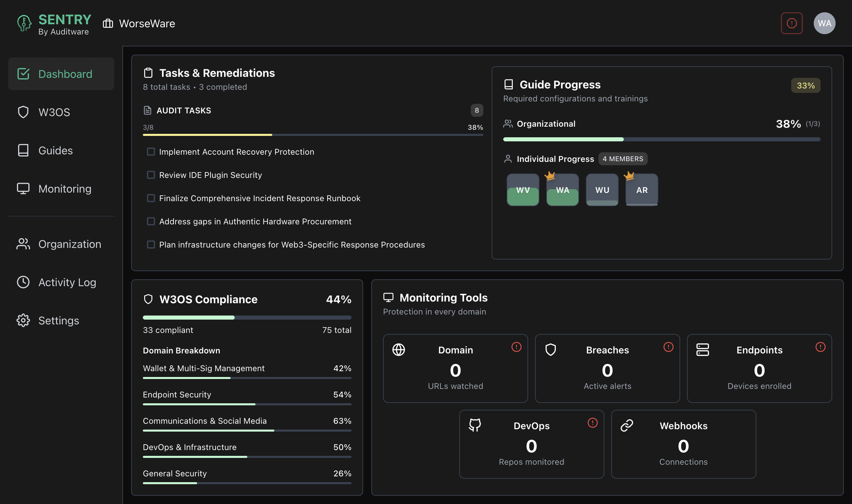
Task: Select the W3OS shield icon in sidebar
Action: coord(23,112)
